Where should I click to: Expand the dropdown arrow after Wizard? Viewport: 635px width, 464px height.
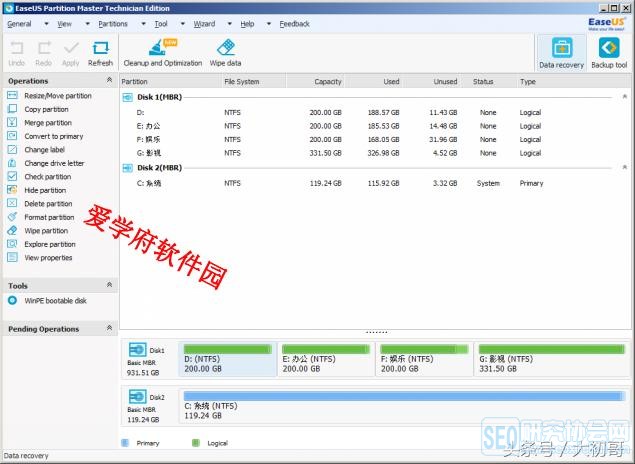pos(230,24)
